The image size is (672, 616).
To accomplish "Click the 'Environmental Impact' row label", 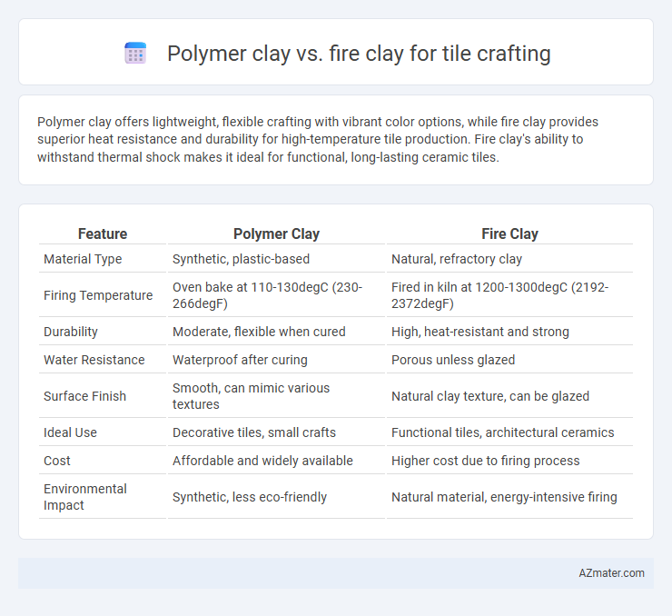I will point(85,497).
